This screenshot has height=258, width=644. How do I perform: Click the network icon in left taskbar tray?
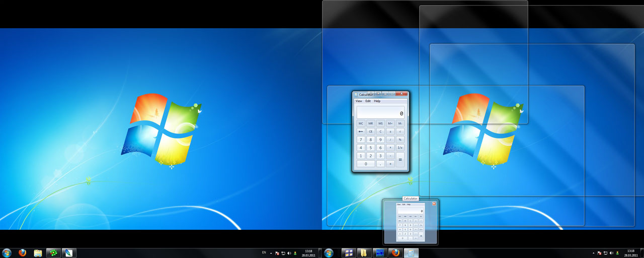click(283, 253)
